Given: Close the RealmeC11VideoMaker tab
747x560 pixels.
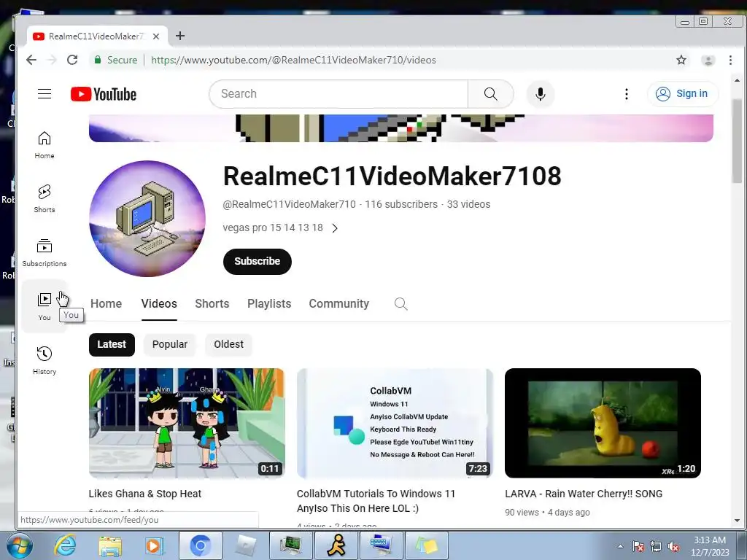Looking at the screenshot, I should [x=156, y=36].
